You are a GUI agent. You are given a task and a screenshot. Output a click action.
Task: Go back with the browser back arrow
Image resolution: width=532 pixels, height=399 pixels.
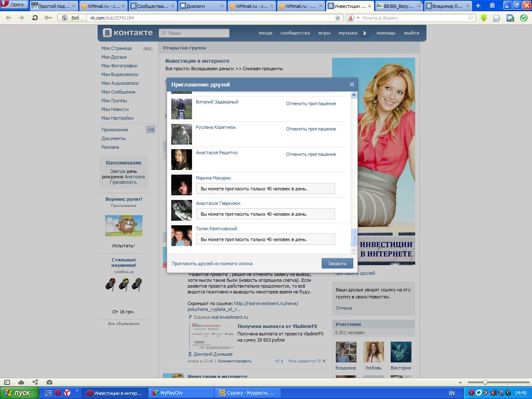pyautogui.click(x=8, y=18)
